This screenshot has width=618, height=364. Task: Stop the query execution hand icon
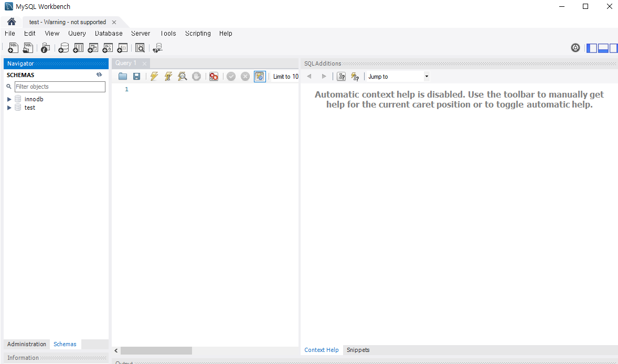tap(196, 77)
